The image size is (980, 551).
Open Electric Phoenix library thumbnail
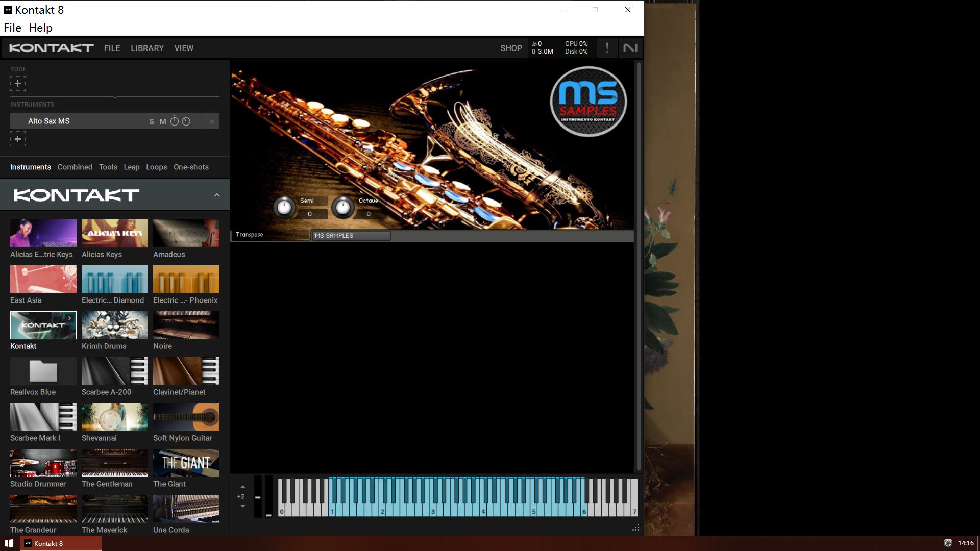186,279
